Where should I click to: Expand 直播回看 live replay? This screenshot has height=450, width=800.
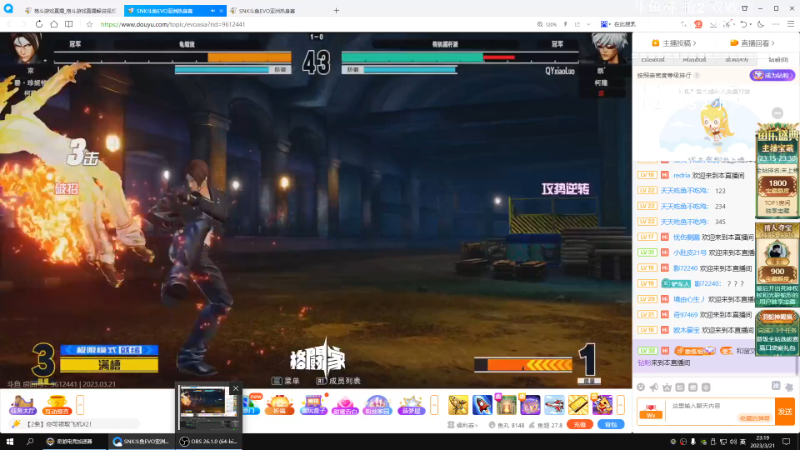(x=753, y=43)
